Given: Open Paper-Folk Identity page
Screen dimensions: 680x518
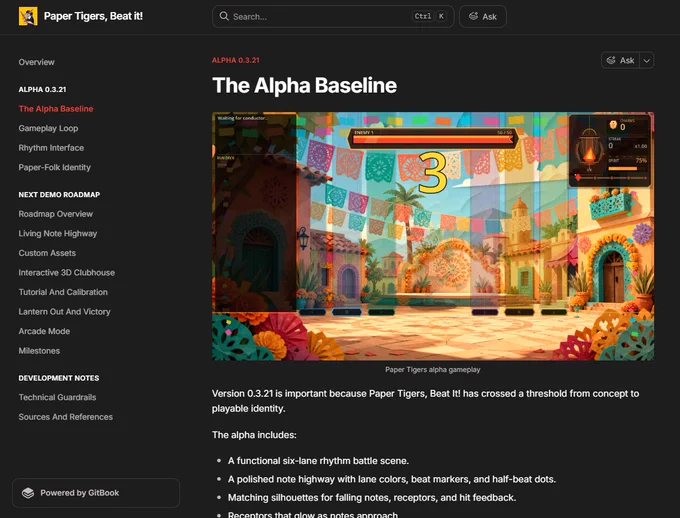Looking at the screenshot, I should click(55, 167).
